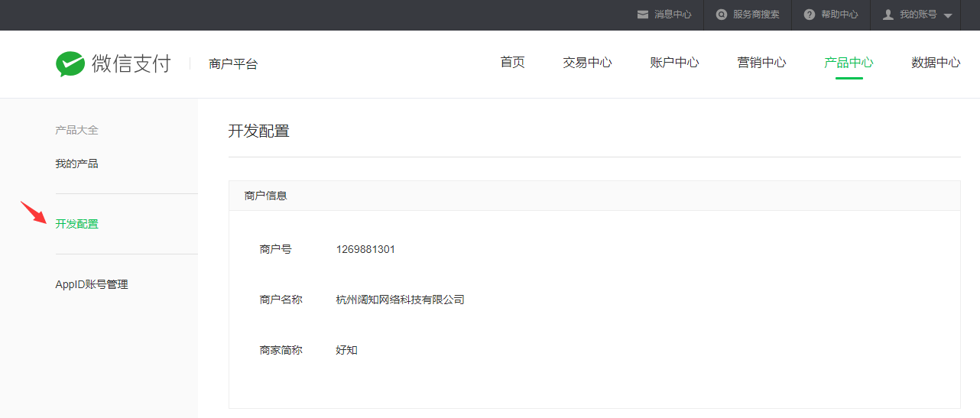
Task: Select the active 产品中心 tab
Action: (x=849, y=63)
